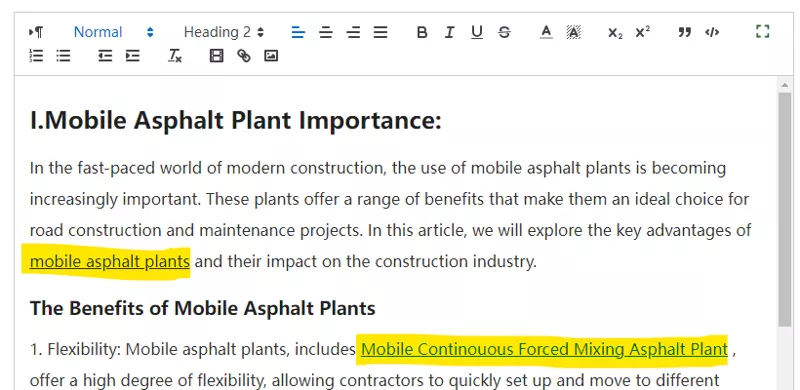800x390 pixels.
Task: Align text to the left
Action: click(x=298, y=32)
